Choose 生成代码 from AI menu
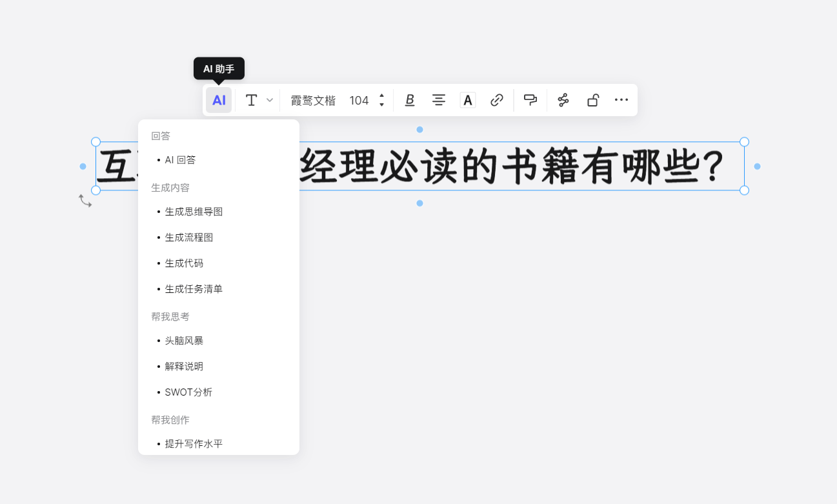This screenshot has height=504, width=837. coord(219,263)
